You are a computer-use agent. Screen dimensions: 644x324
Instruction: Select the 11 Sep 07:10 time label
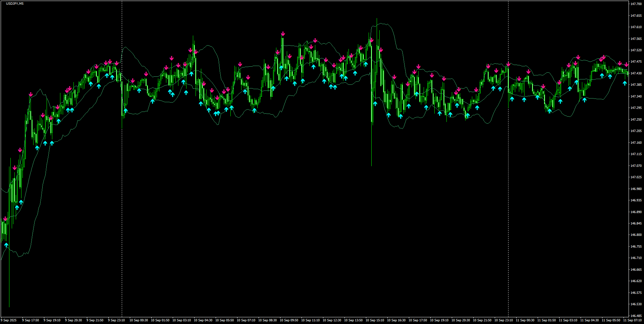click(x=633, y=320)
